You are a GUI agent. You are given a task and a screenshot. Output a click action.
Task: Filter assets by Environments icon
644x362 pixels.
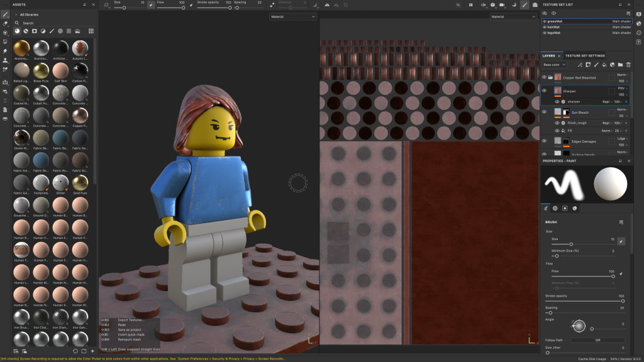(77, 31)
